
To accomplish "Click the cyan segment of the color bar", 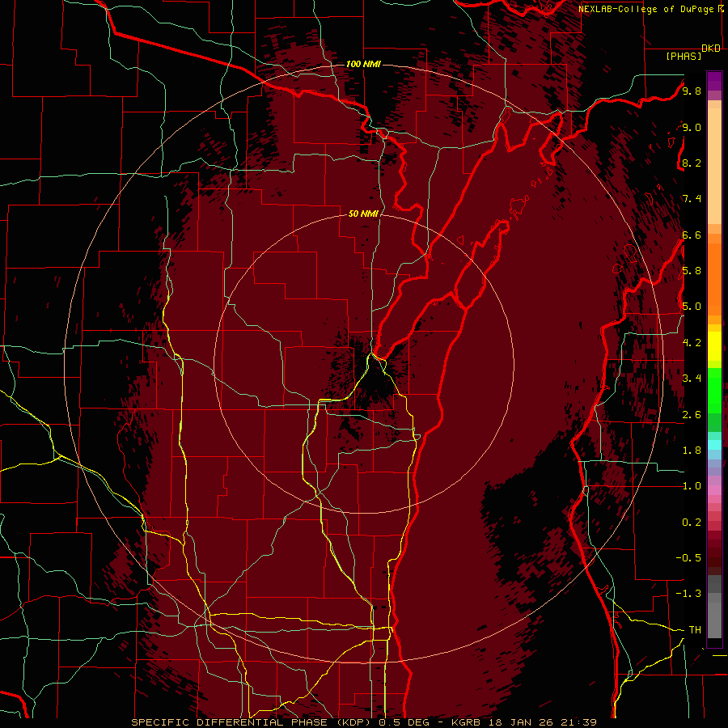I will (714, 444).
